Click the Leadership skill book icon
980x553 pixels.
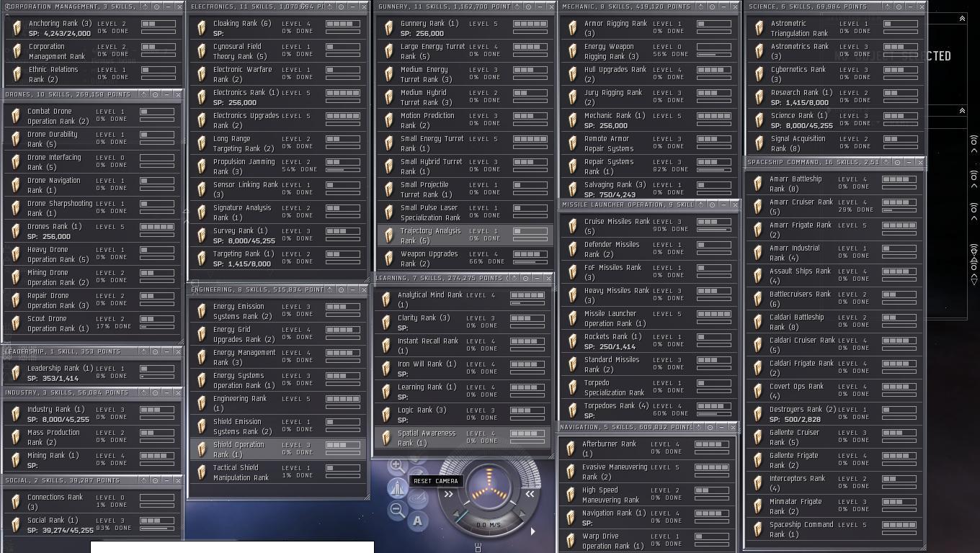tap(17, 373)
